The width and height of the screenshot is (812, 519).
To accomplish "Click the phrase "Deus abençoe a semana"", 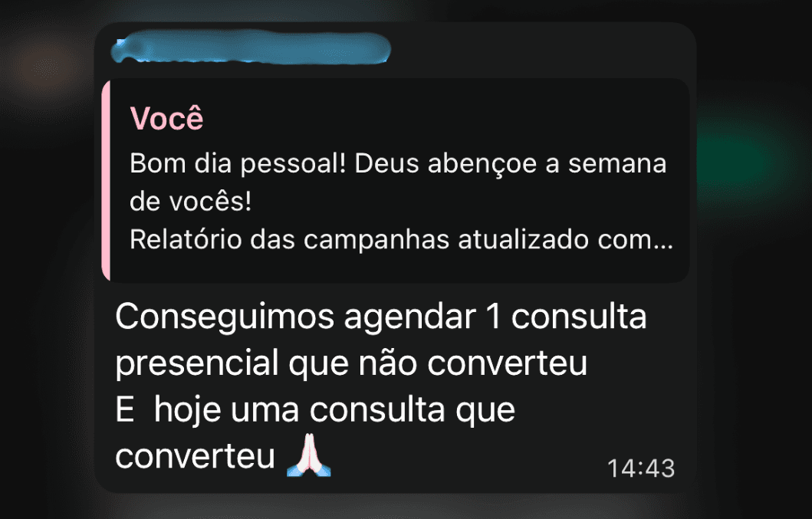I will (511, 164).
